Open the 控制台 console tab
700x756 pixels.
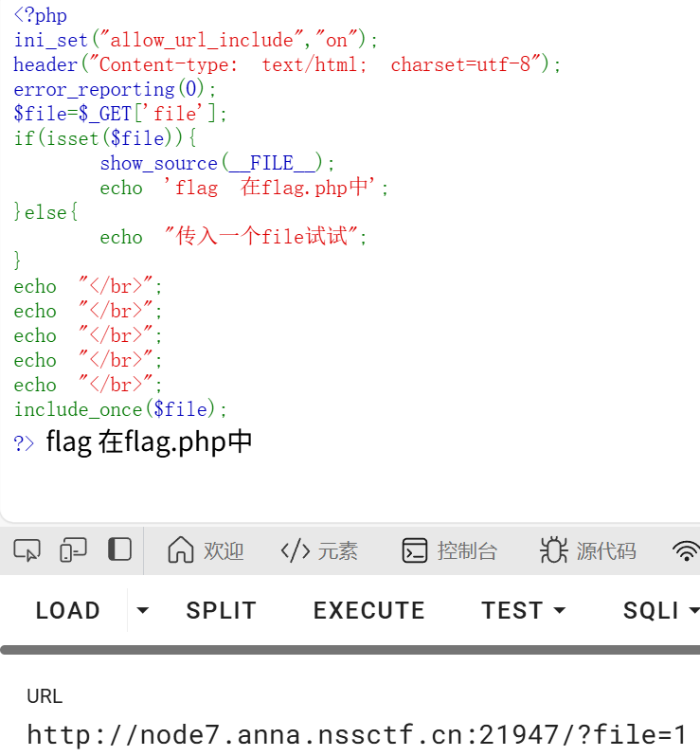(x=449, y=550)
